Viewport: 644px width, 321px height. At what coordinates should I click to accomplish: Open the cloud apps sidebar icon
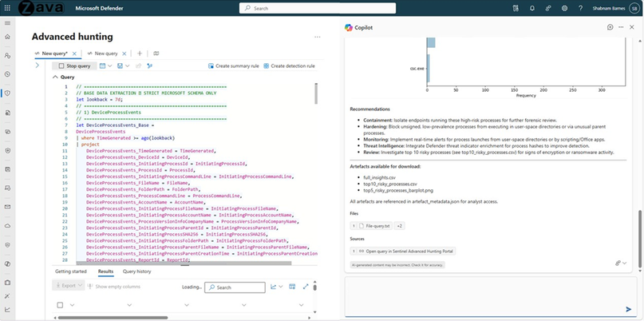pyautogui.click(x=7, y=226)
